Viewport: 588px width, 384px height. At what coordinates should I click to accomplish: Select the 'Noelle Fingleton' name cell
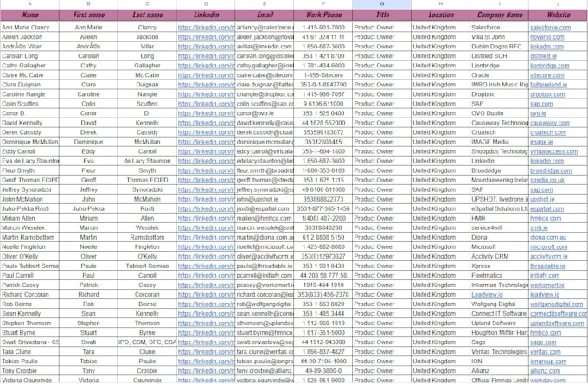click(x=29, y=246)
